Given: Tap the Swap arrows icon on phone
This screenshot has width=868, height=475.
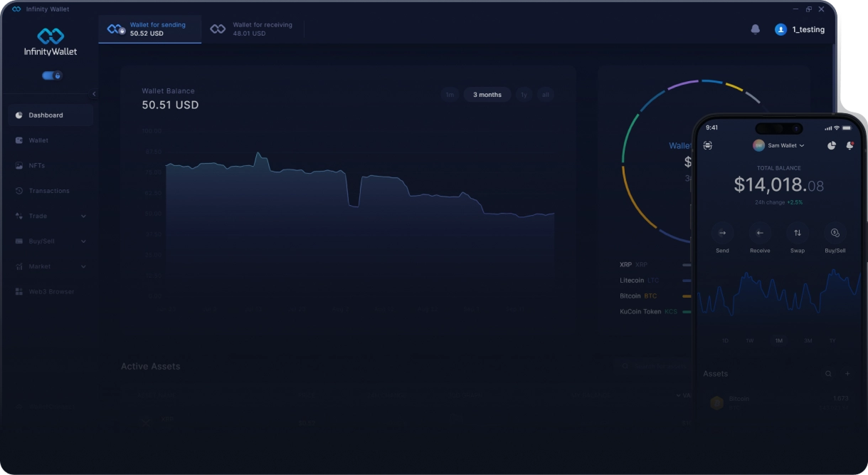Looking at the screenshot, I should pyautogui.click(x=798, y=233).
